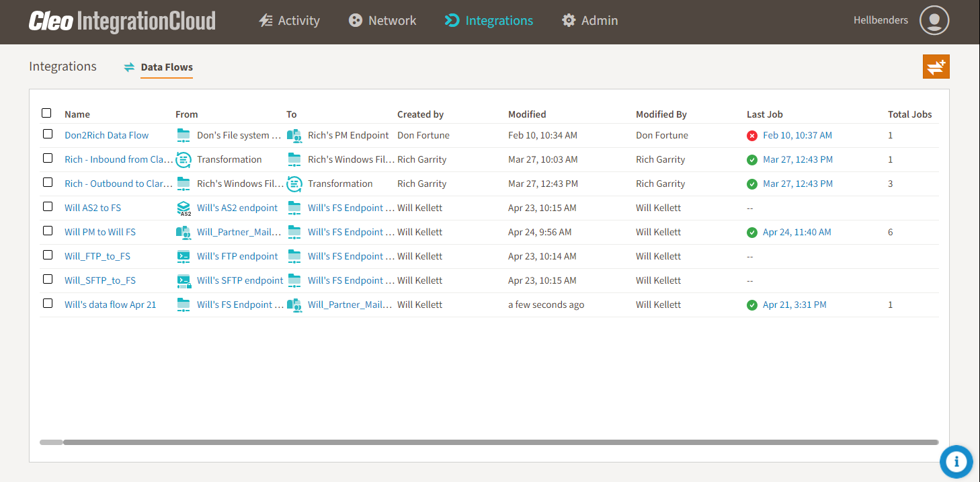Select the checkbox for Don2Rich Data Flow
This screenshot has width=980, height=482.
(x=47, y=134)
